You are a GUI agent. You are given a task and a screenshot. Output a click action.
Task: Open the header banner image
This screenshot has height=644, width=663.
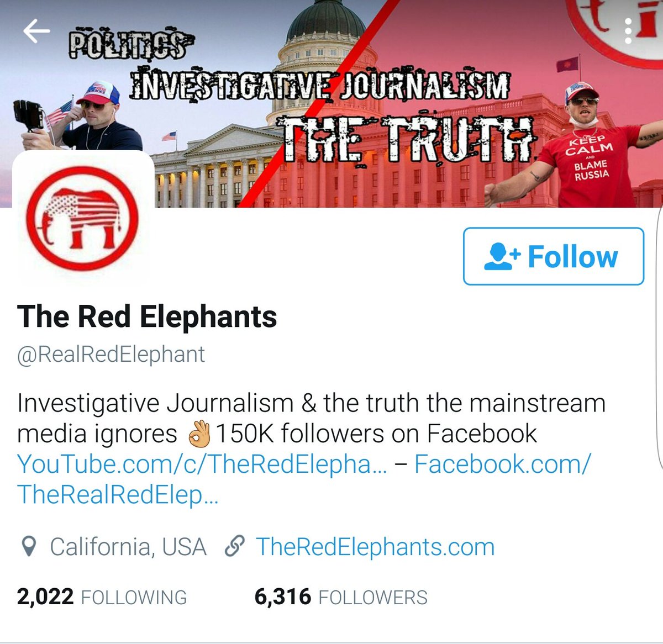point(331,104)
